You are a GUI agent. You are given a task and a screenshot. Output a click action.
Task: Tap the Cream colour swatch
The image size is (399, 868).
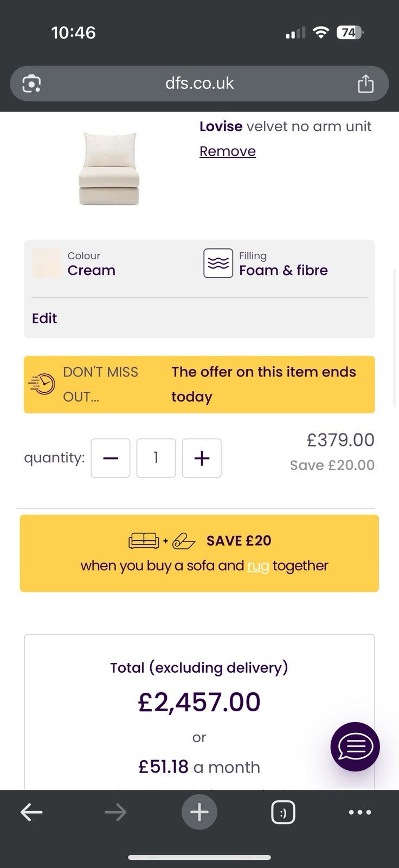pyautogui.click(x=47, y=264)
